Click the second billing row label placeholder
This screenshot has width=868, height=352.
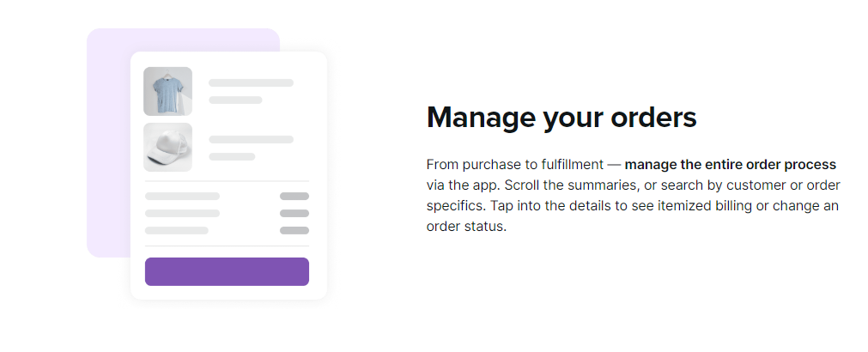(x=182, y=214)
